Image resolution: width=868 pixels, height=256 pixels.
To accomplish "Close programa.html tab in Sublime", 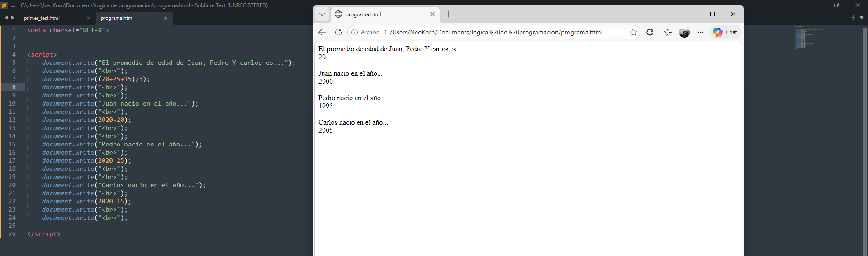I will (x=166, y=18).
